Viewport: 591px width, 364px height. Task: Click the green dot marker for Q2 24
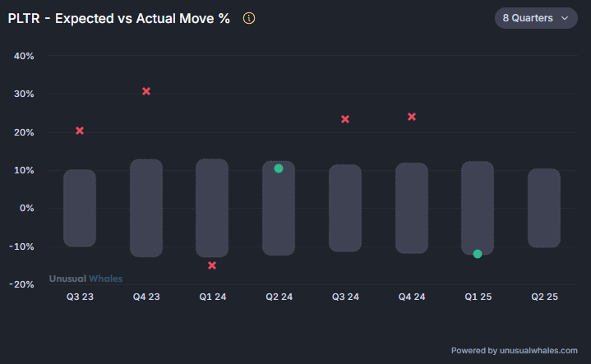[279, 168]
